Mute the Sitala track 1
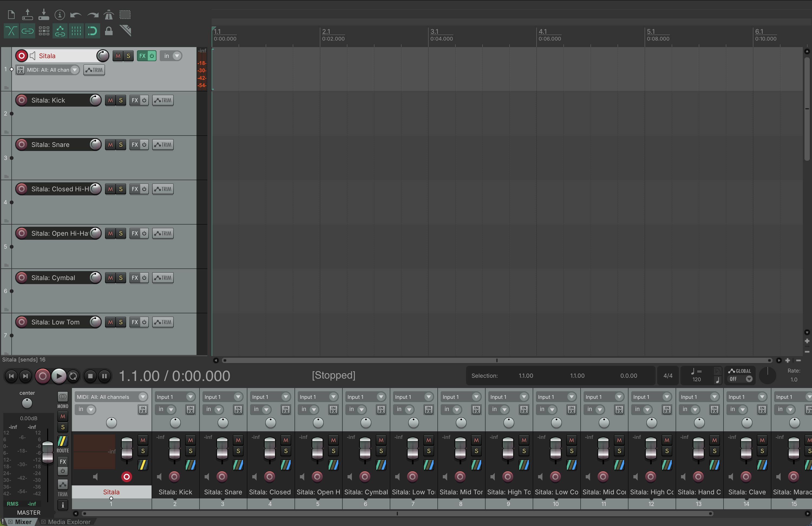Viewport: 812px width, 526px height. coord(118,56)
